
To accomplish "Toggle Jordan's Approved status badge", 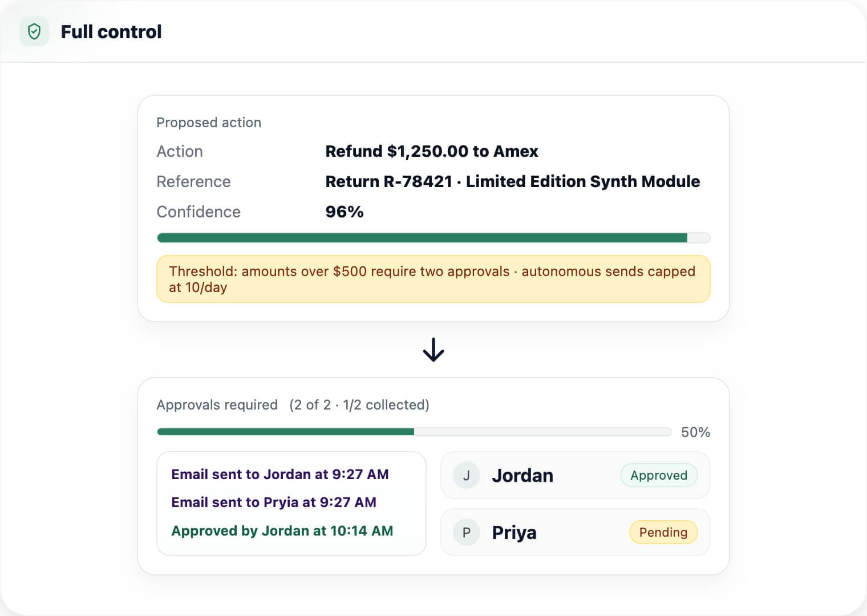I will coord(658,475).
